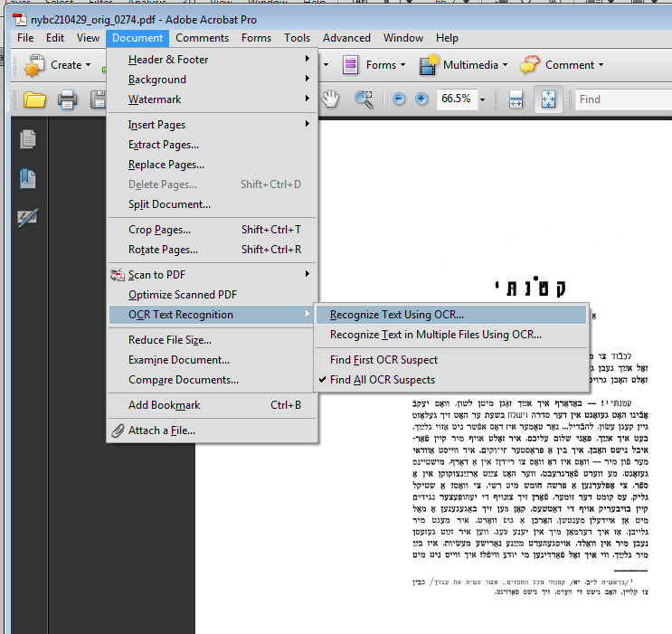
Task: Click inside the Find search field
Action: (624, 99)
